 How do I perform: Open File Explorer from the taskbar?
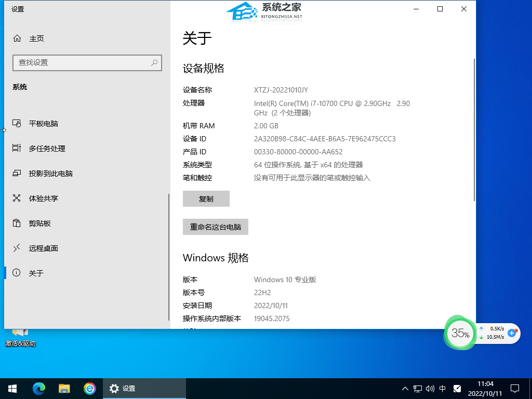point(64,388)
